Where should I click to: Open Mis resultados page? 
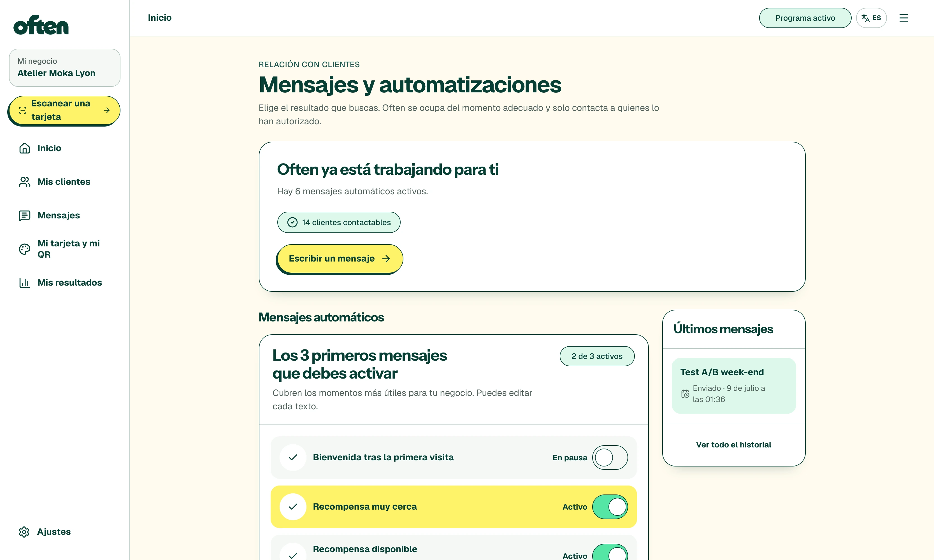[64, 283]
